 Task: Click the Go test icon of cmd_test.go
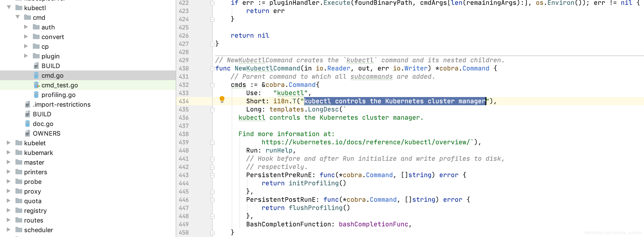pyautogui.click(x=36, y=85)
